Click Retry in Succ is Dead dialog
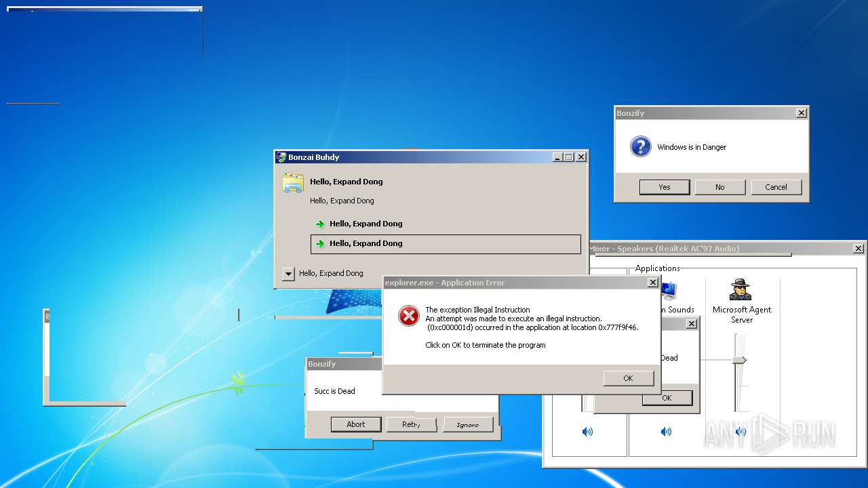868x488 pixels. 411,424
